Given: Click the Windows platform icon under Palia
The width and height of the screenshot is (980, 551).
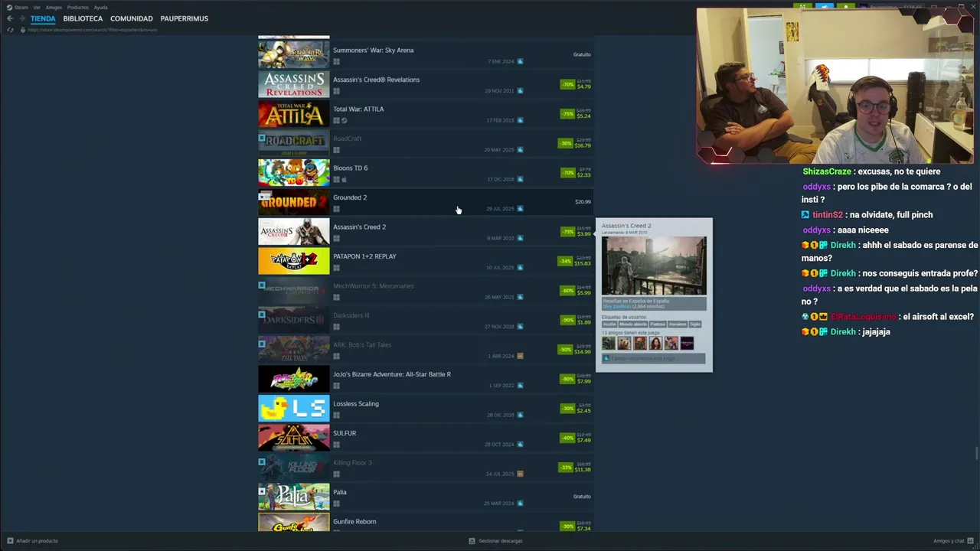Looking at the screenshot, I should 336,504.
